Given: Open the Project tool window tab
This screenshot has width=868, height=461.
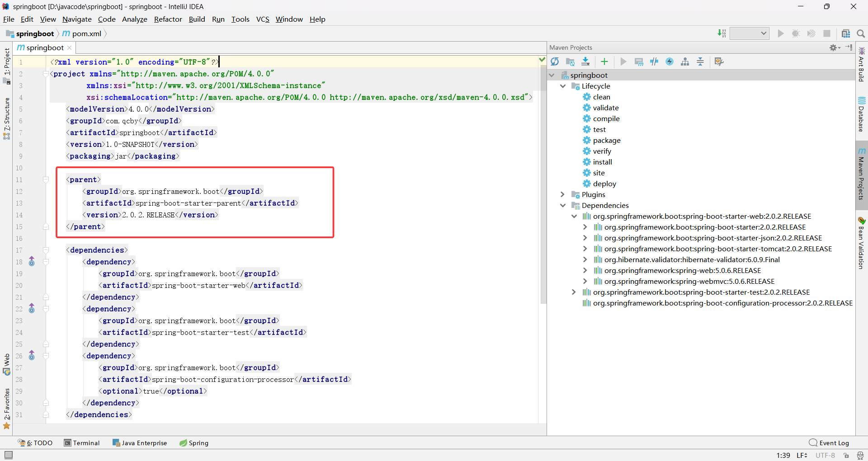Looking at the screenshot, I should (x=7, y=66).
